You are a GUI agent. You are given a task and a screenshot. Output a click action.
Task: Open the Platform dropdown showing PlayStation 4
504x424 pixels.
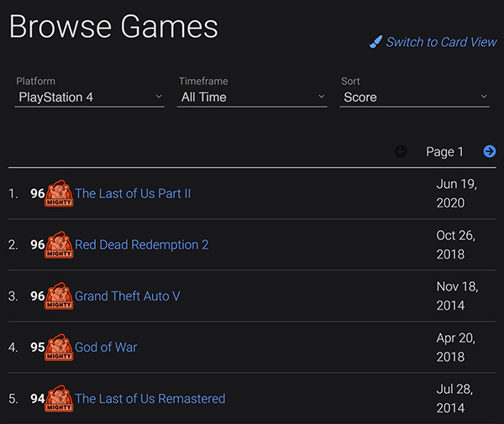[x=90, y=97]
